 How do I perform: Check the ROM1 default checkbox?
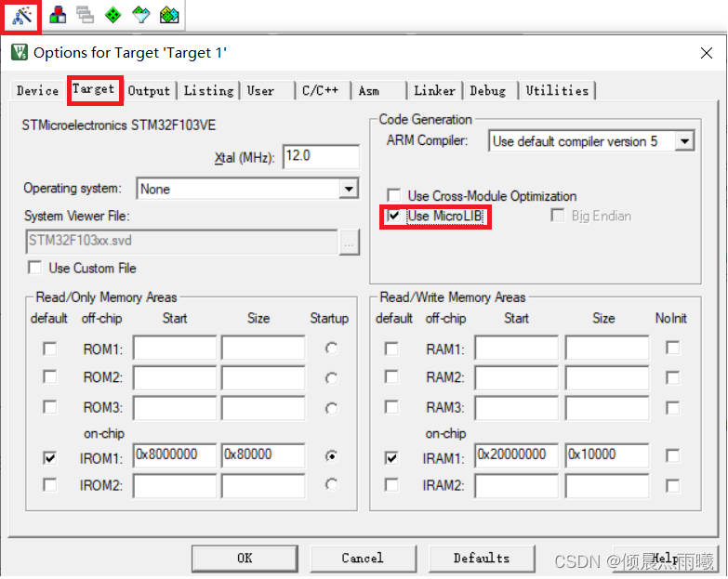(49, 349)
